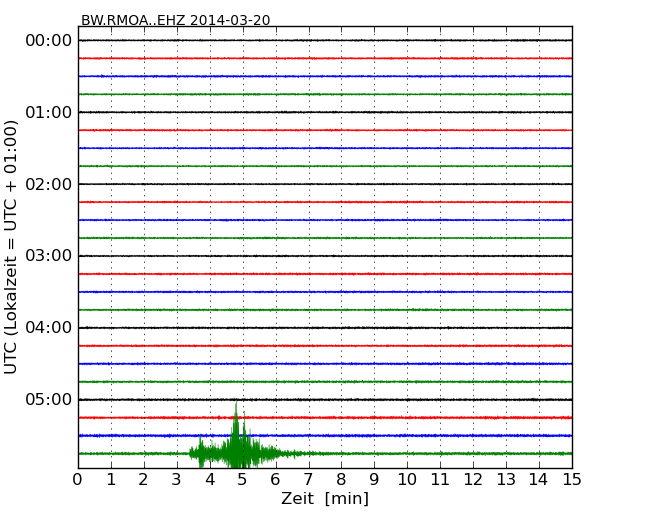Image resolution: width=650 pixels, height=520 pixels.
Task: Click x-axis tick label 12
Action: [473, 480]
